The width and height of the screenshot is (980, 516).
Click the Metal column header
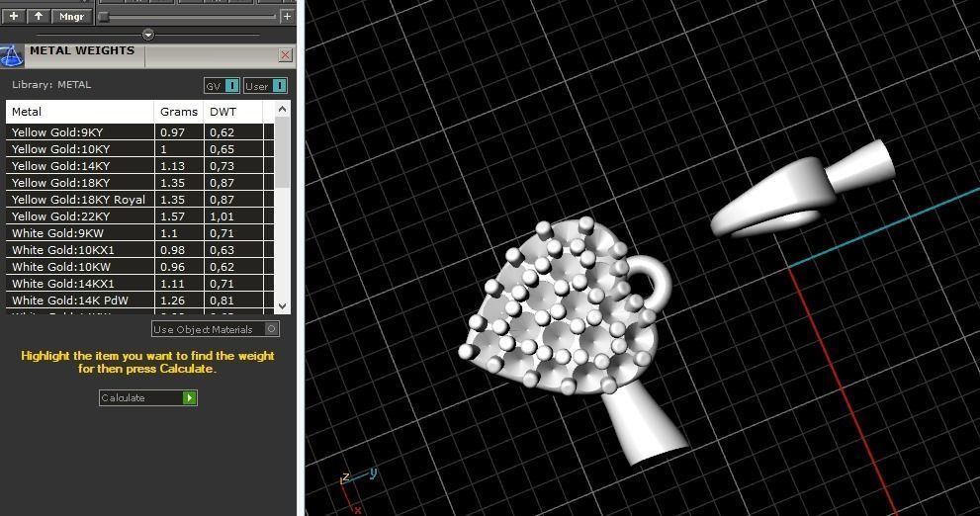(x=80, y=112)
